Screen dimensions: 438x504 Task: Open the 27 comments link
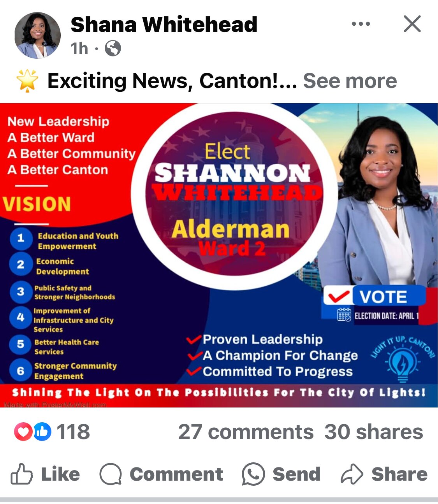pyautogui.click(x=246, y=432)
